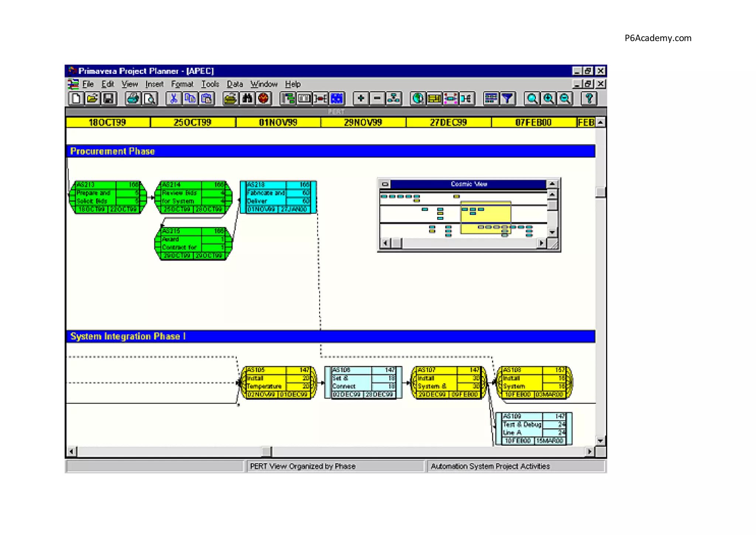Image resolution: width=756 pixels, height=535 pixels.
Task: Click the 29NOV99 timescale header
Action: 363,122
